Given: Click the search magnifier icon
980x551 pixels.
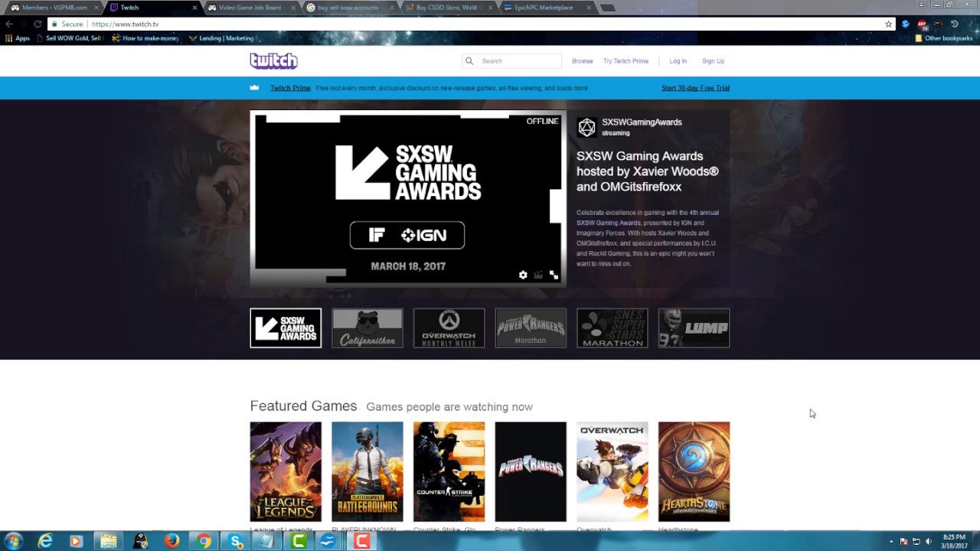Looking at the screenshot, I should click(x=469, y=61).
